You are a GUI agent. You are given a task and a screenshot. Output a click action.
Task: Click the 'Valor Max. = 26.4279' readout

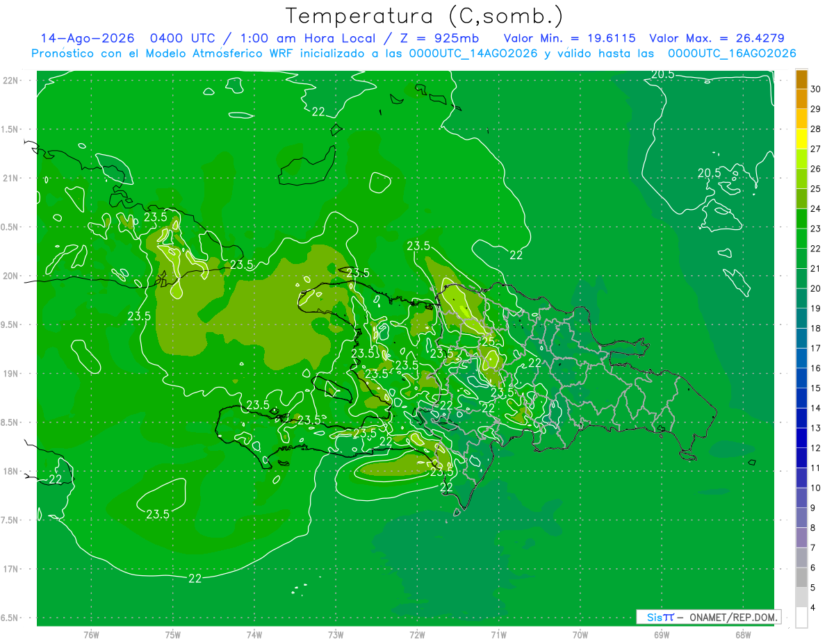point(717,38)
